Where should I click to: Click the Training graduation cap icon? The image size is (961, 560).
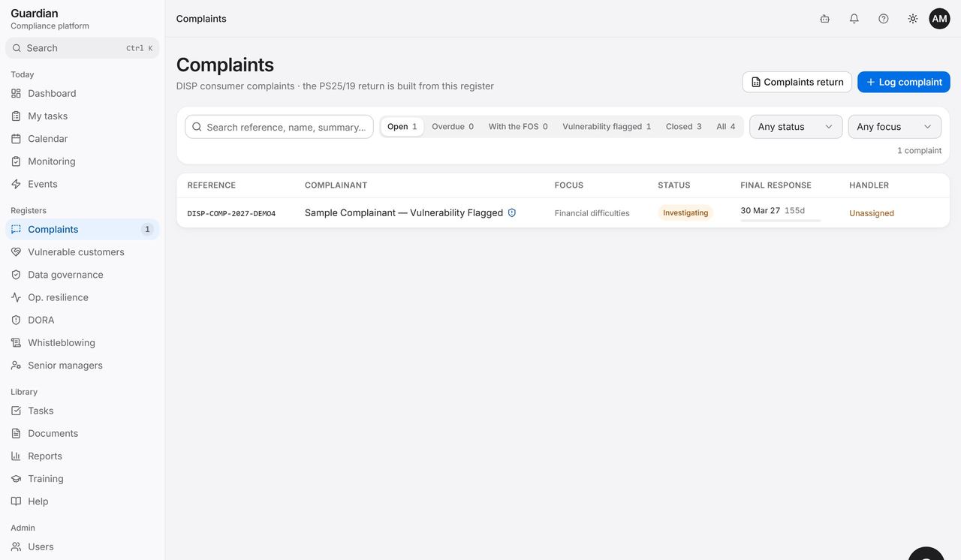[x=16, y=479]
